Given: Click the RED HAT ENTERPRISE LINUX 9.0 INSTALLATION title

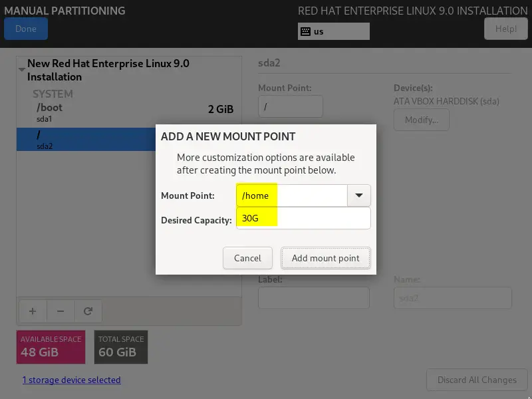Looking at the screenshot, I should 412,11.
